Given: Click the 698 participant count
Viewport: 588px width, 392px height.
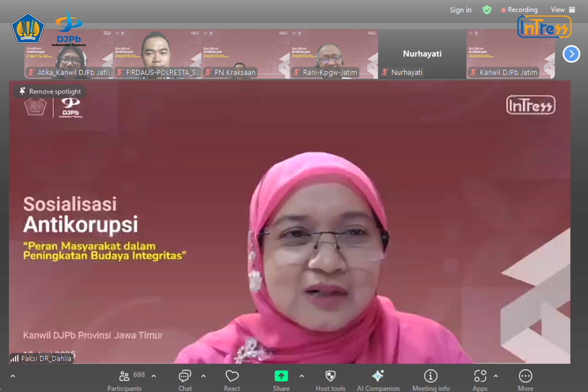Looking at the screenshot, I should click(x=139, y=374).
